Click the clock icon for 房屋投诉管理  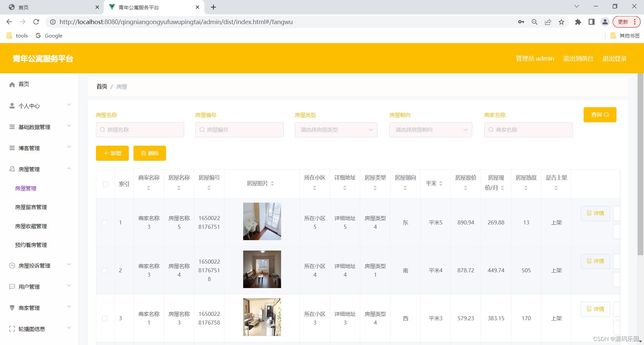[12, 265]
